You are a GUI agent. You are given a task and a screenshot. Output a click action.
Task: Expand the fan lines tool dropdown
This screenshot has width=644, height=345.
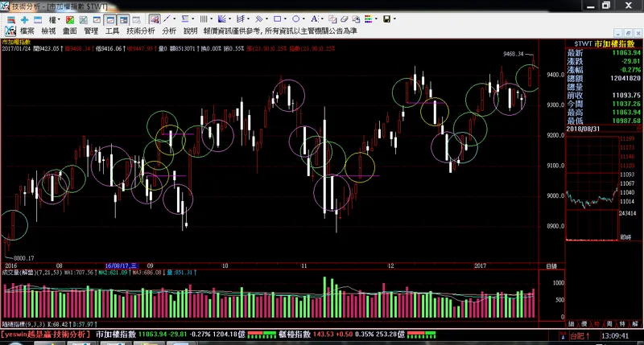229,18
